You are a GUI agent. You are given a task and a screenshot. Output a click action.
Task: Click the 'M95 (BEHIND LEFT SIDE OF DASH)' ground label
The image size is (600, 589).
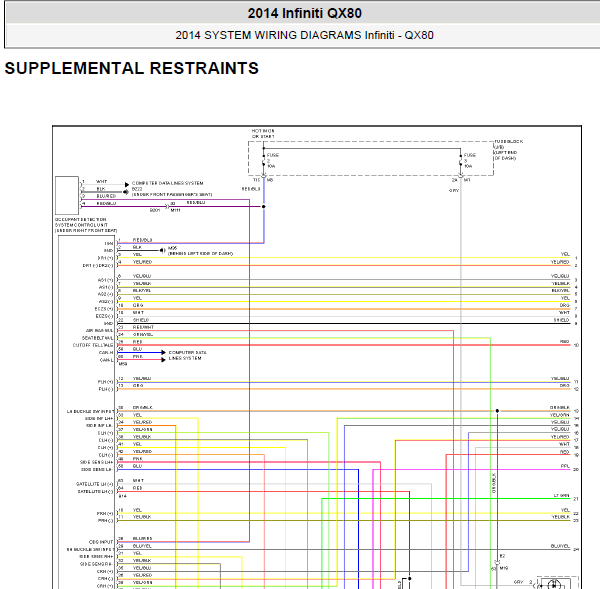pos(200,251)
